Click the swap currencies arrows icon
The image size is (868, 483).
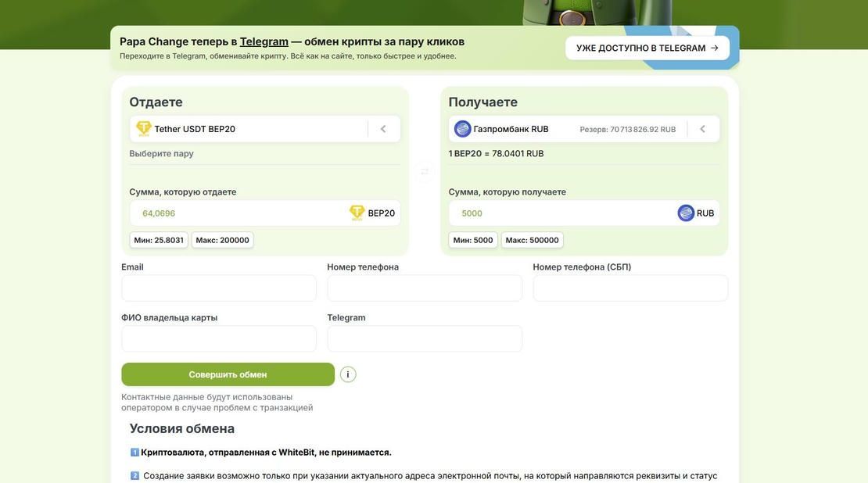tap(425, 171)
